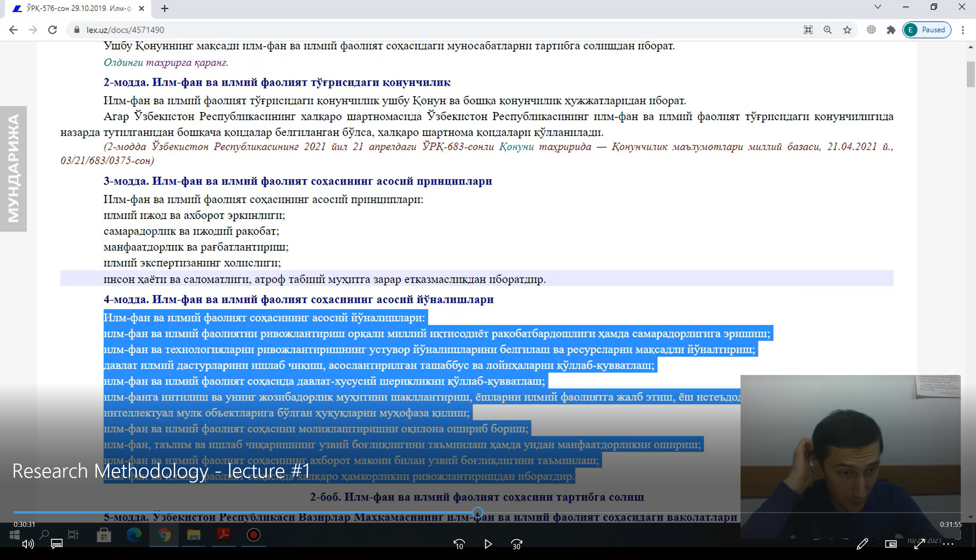The height and width of the screenshot is (560, 976).
Task: Go back with the browser back arrow
Action: tap(13, 30)
